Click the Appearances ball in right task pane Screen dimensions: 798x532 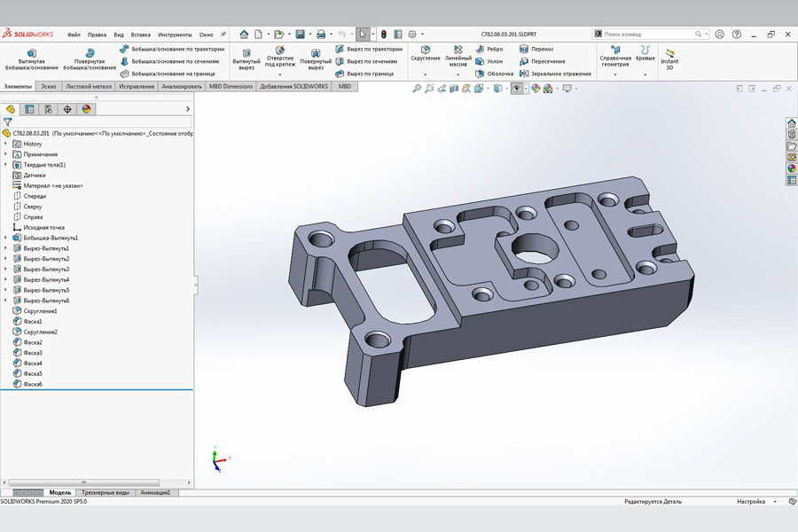coord(792,168)
